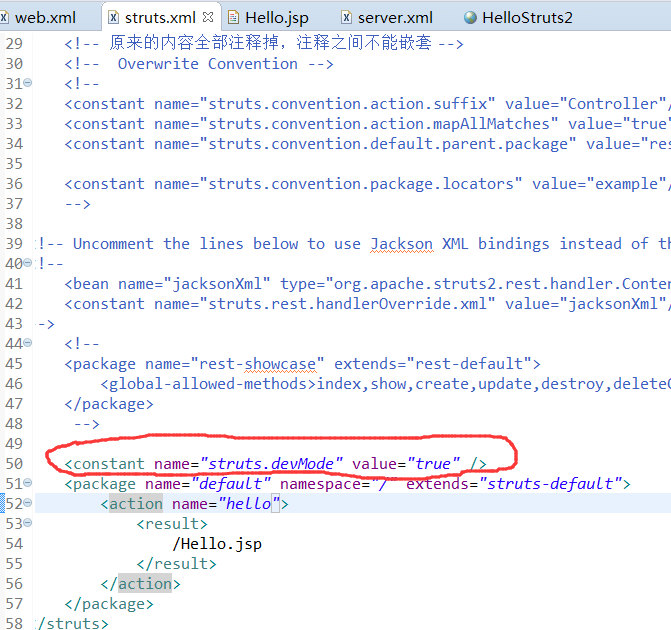
Task: Select the struts.xml editor tab
Action: point(160,18)
